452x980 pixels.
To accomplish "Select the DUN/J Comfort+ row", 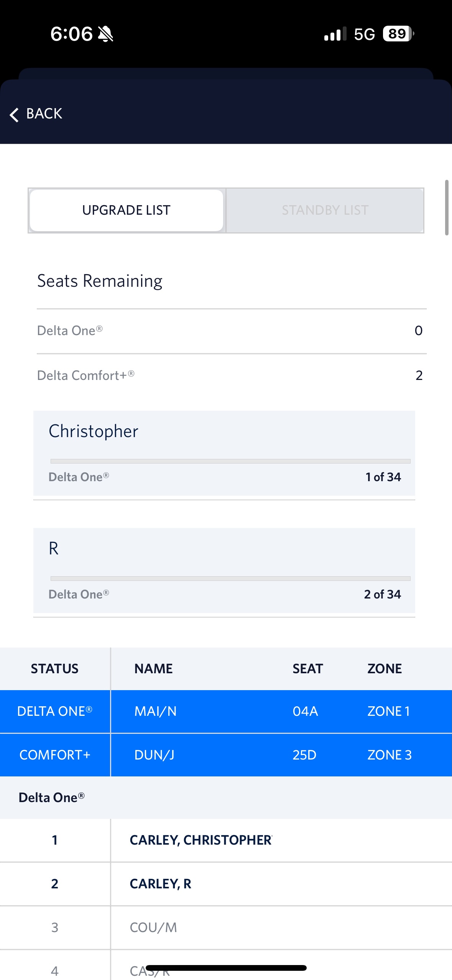I will pyautogui.click(x=226, y=755).
